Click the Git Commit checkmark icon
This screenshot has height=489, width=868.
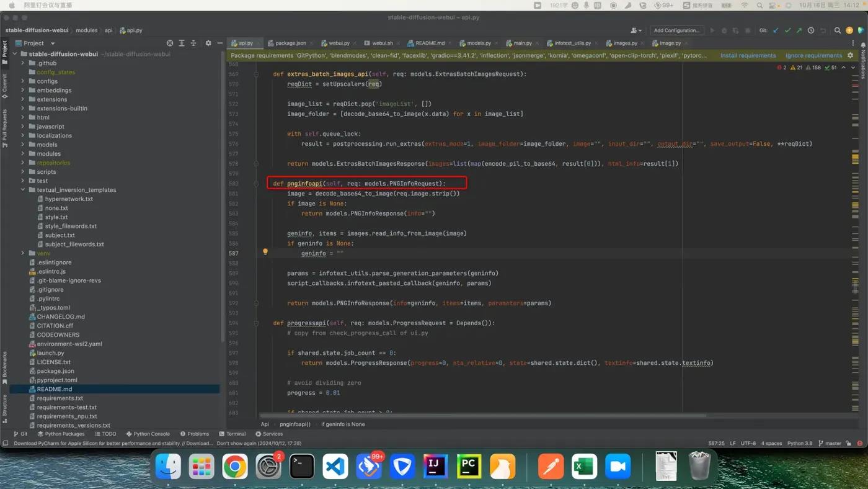(787, 30)
